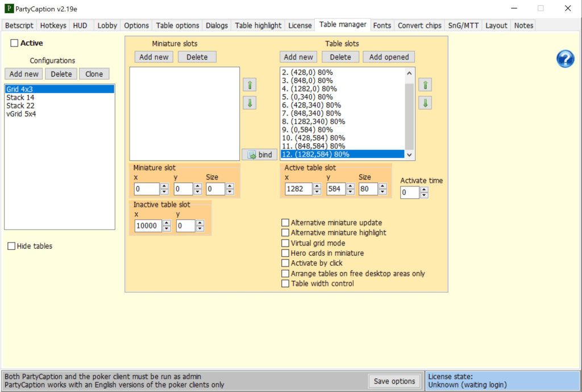
Task: Turn on Virtual grid mode
Action: [285, 243]
